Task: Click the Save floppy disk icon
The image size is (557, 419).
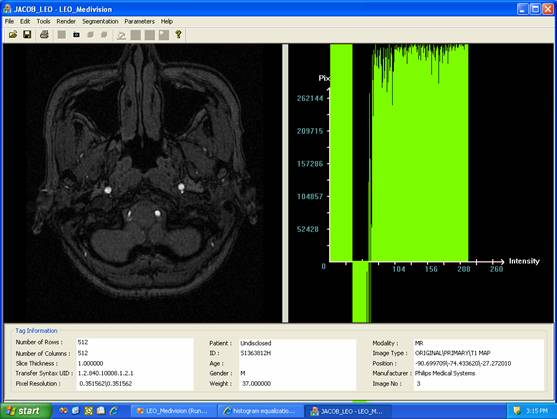Action: [x=27, y=34]
